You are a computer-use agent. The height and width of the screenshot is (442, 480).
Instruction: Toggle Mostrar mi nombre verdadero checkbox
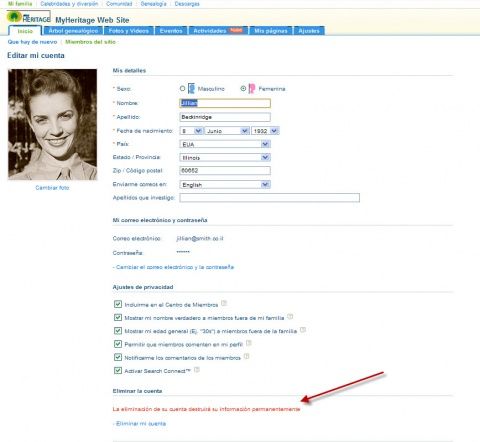118,317
